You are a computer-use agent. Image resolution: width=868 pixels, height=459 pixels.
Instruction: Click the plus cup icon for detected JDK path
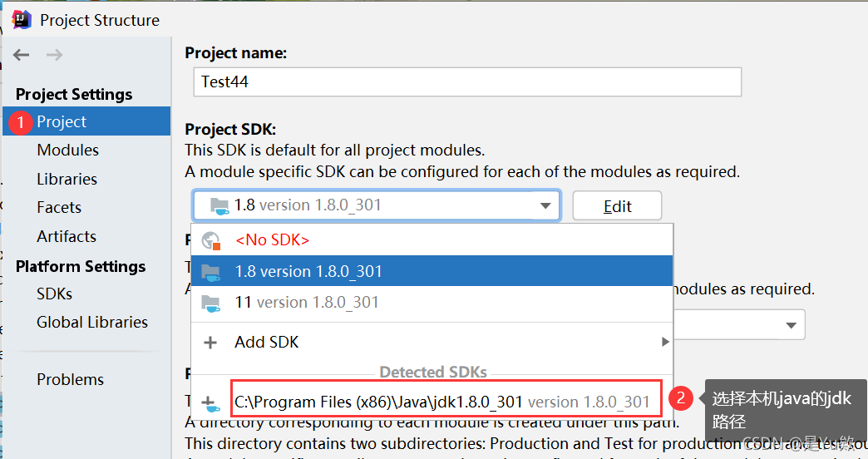(x=210, y=403)
